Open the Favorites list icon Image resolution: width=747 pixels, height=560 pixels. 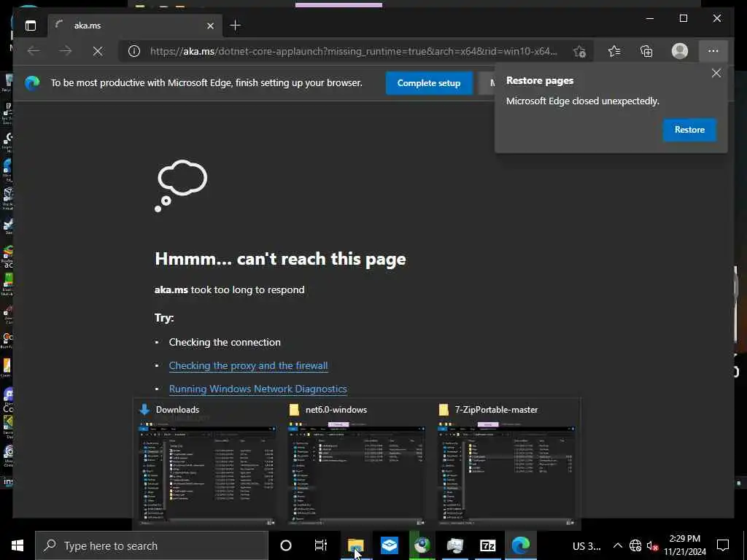pos(614,51)
